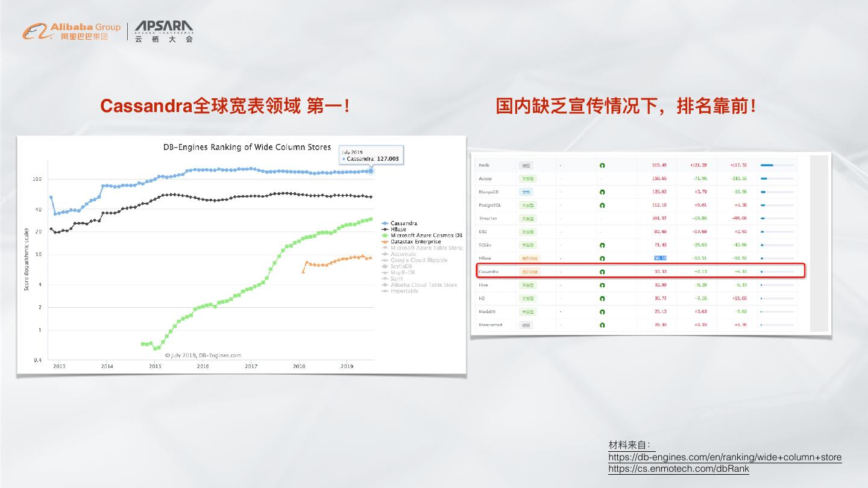Select the Redis row name
The width and height of the screenshot is (868, 488).
[x=484, y=165]
